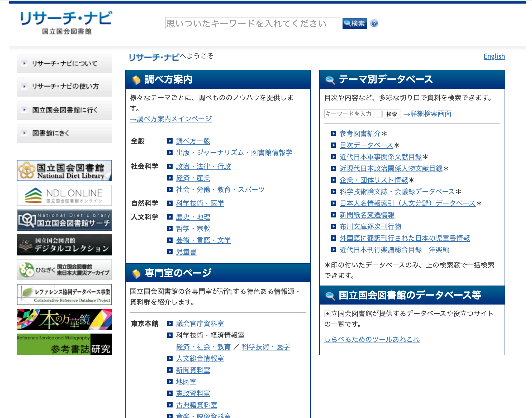
Task: Open the search help question mark icon
Action: click(x=374, y=23)
